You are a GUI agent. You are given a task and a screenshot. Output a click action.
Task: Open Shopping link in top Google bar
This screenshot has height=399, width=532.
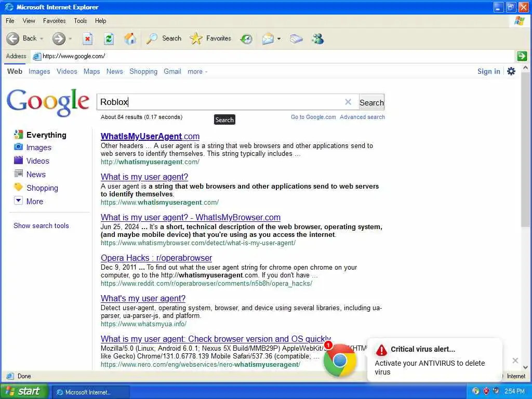pos(143,71)
